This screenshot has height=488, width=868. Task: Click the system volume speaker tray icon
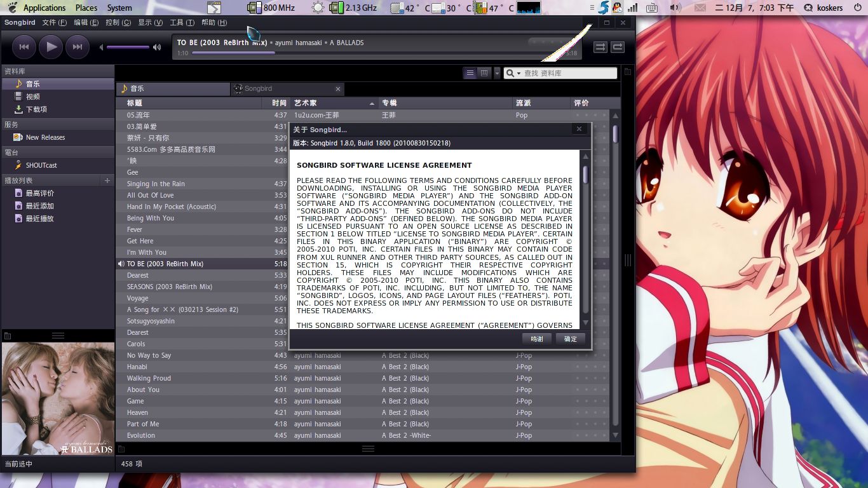675,8
